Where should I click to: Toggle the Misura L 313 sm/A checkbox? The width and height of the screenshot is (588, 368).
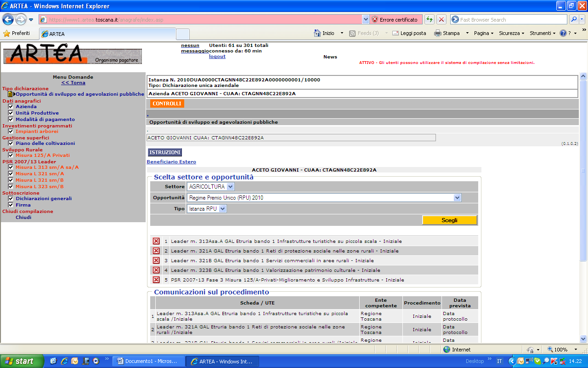pos(11,167)
